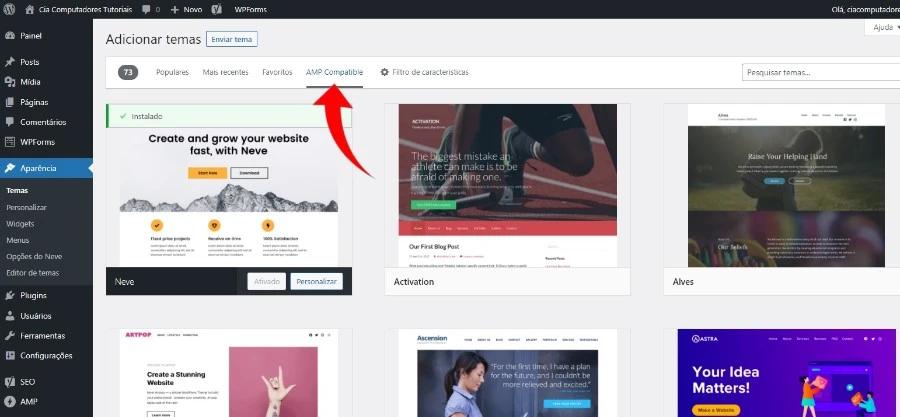Image resolution: width=900 pixels, height=417 pixels.
Task: Open Opções do Neve submenu item
Action: click(34, 256)
